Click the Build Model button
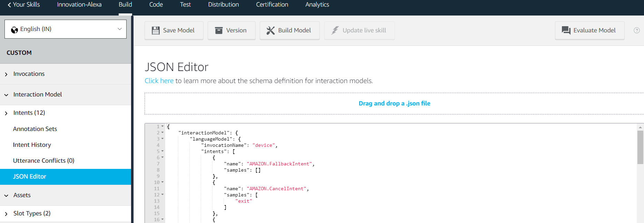The width and height of the screenshot is (644, 223). (x=289, y=30)
